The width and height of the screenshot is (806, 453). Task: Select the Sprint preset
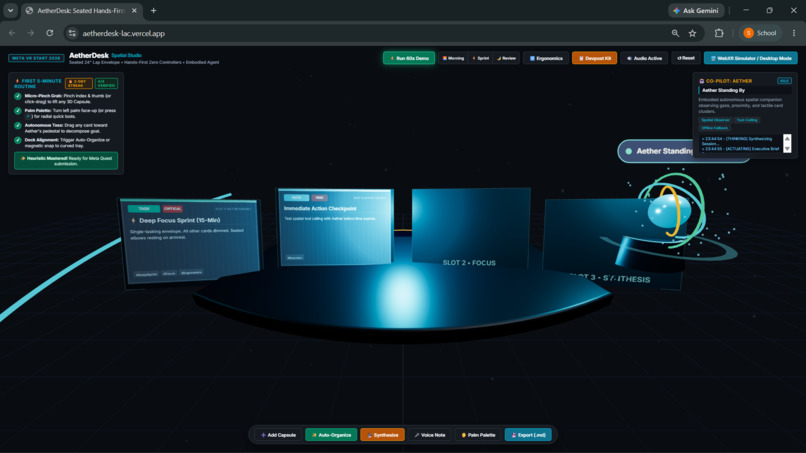click(x=481, y=58)
